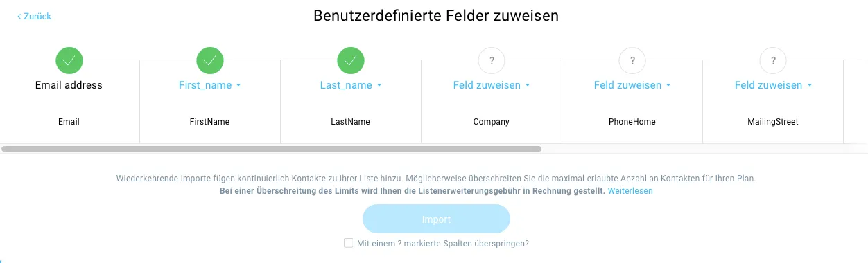Go back via the Zurück link
Viewport: 868px width, 263px height.
pos(37,16)
